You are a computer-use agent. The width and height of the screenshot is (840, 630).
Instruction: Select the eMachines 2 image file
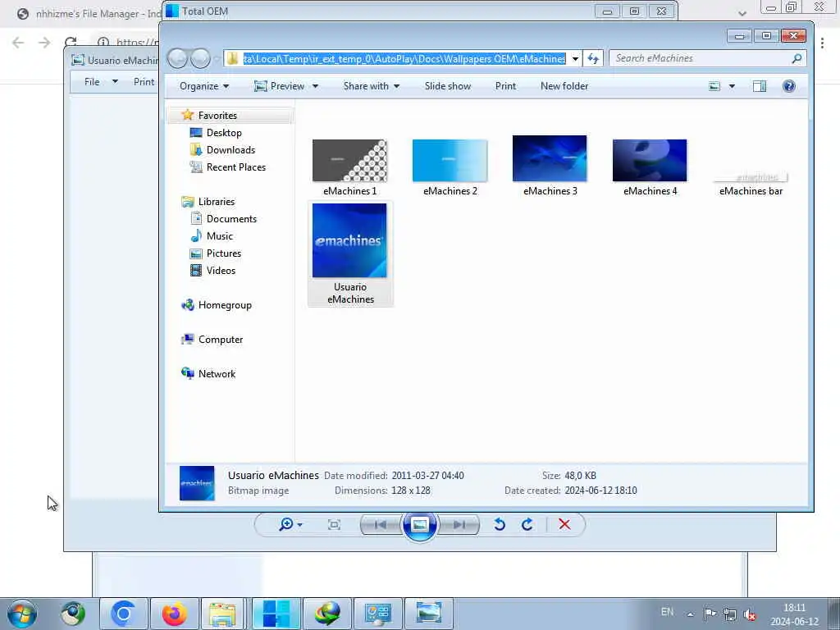tap(450, 161)
